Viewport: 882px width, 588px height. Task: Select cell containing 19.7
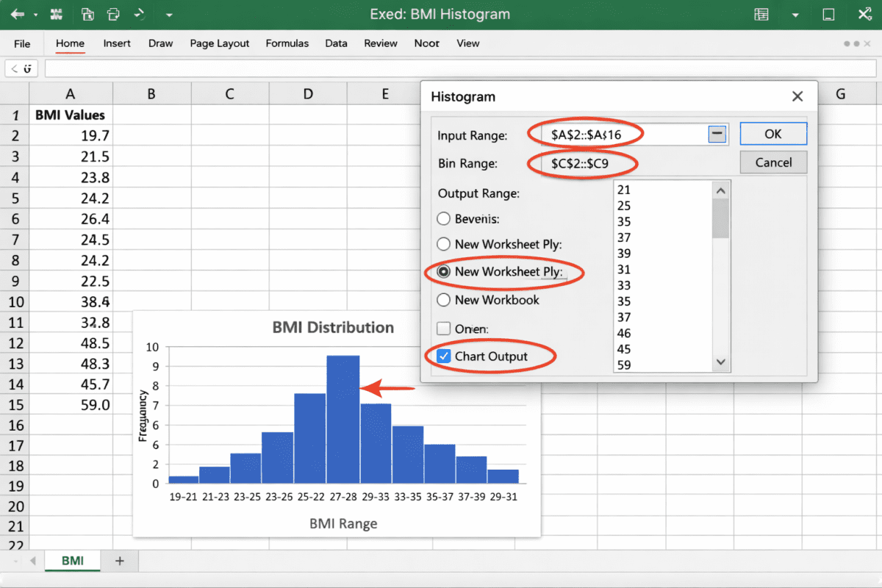[71, 136]
